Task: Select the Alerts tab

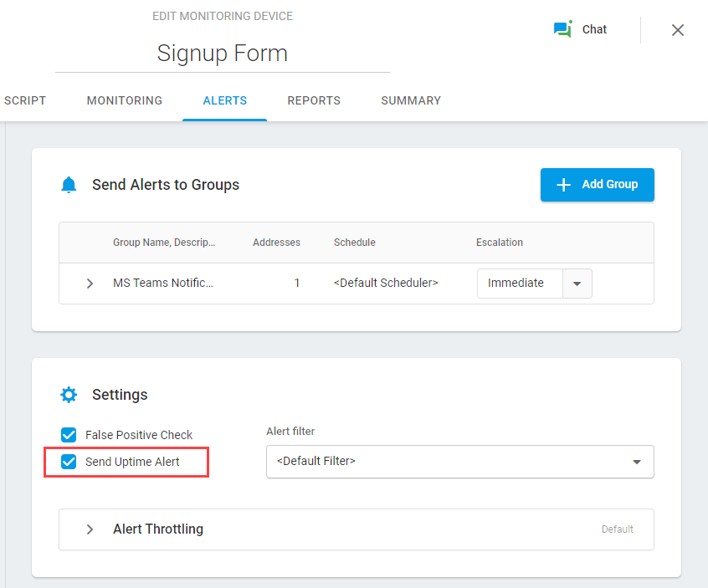Action: click(224, 100)
